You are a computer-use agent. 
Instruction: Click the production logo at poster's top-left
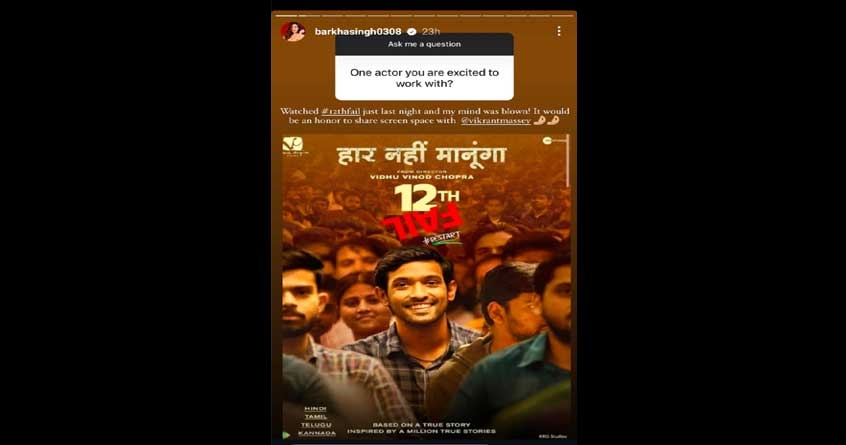point(293,146)
